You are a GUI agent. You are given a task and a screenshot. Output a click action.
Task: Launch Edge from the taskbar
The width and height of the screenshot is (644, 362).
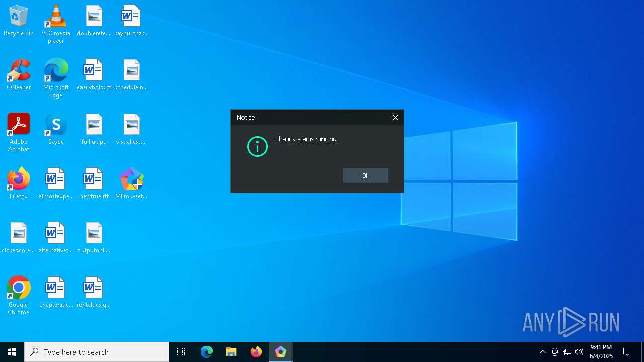[x=207, y=352]
